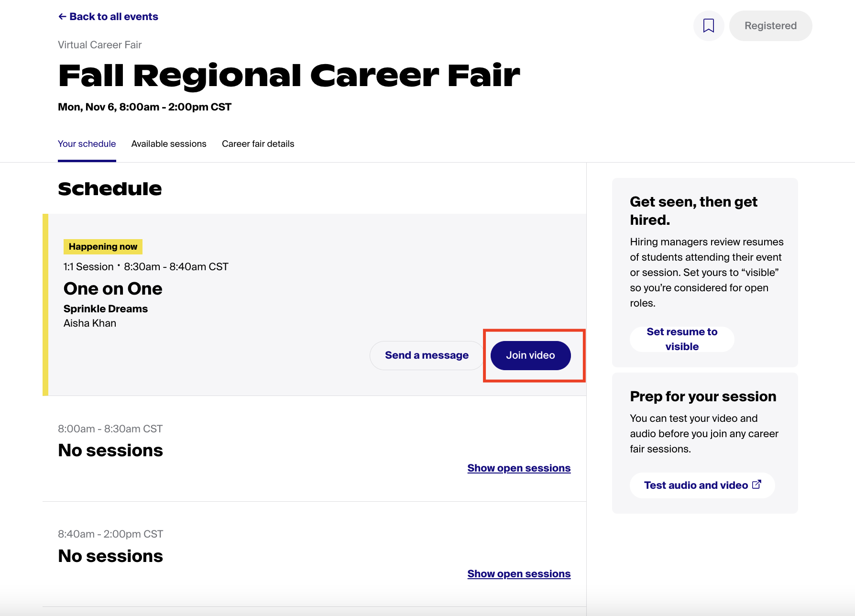Click the Happening now badge
855x616 pixels.
pyautogui.click(x=103, y=246)
